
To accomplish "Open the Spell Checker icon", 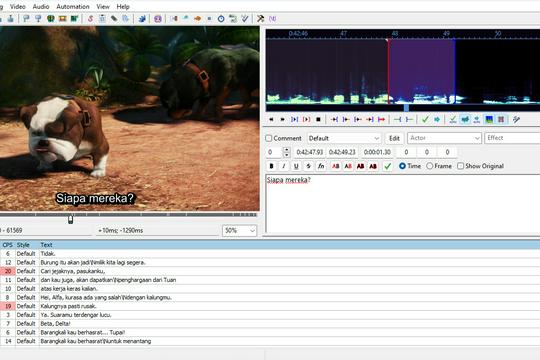I will (245, 19).
